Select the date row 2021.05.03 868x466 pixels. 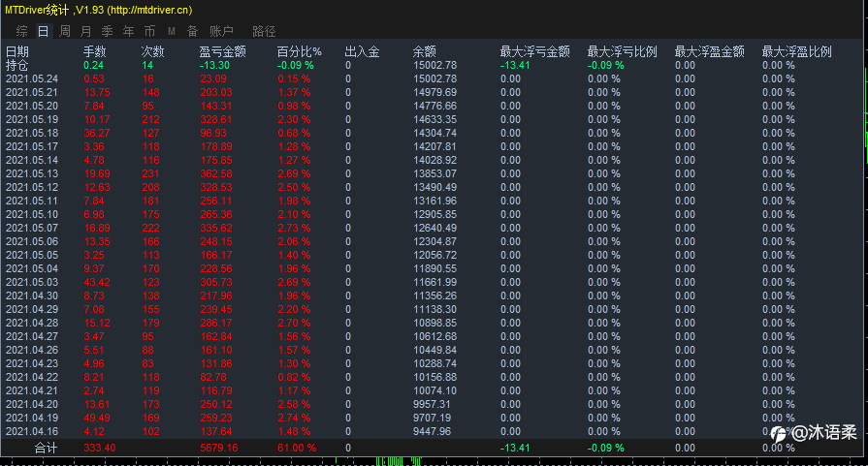point(32,282)
